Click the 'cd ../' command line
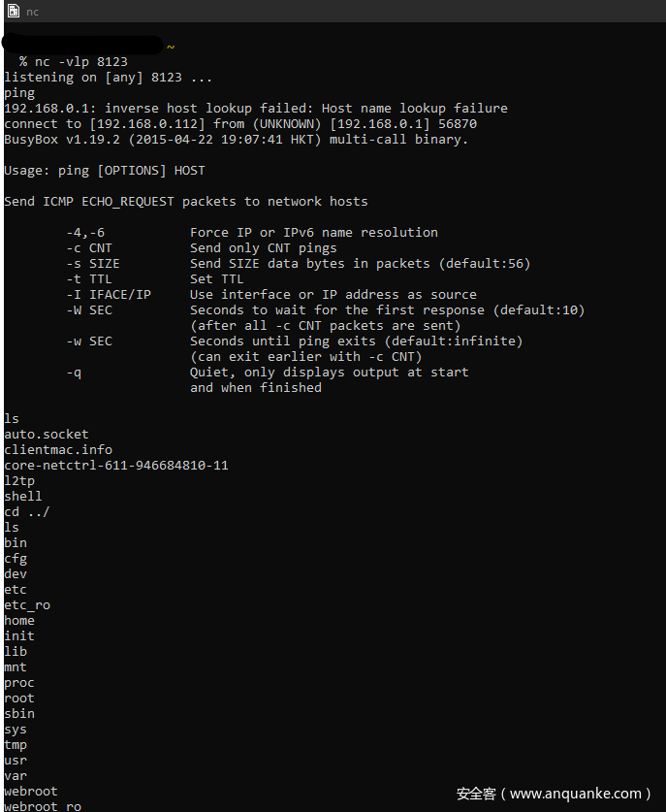 [x=26, y=512]
